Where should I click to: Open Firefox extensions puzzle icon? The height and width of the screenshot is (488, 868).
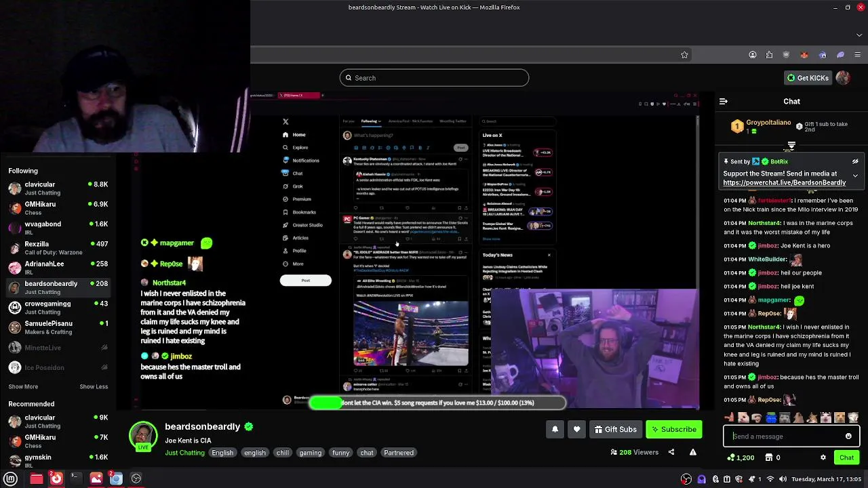point(769,55)
